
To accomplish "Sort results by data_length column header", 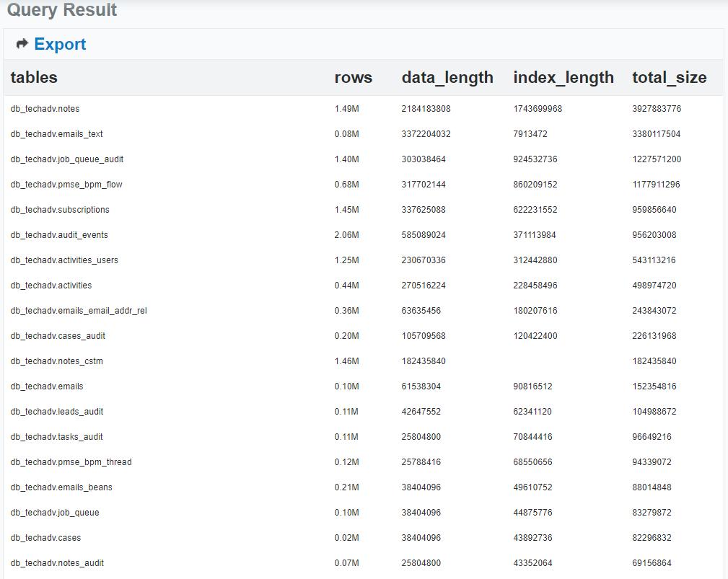I will click(447, 78).
